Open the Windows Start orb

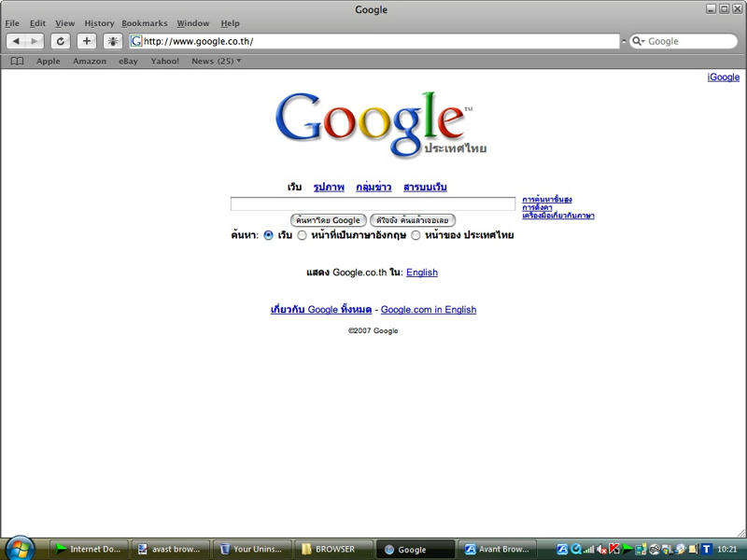tap(20, 548)
